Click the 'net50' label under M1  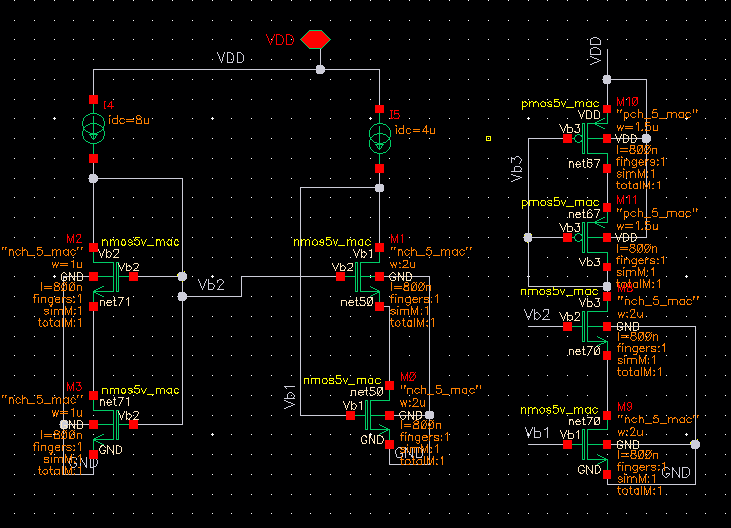tap(357, 302)
